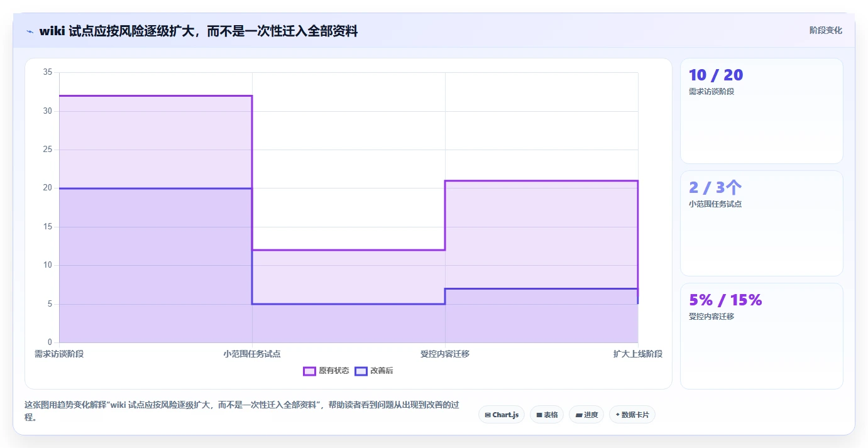Viewport: 868px width, 448px height.
Task: Select the 进度 tag chip
Action: (x=586, y=415)
